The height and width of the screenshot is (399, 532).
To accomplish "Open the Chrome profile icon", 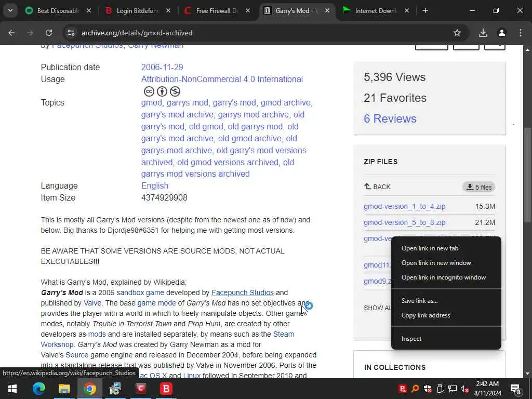I will tap(502, 33).
